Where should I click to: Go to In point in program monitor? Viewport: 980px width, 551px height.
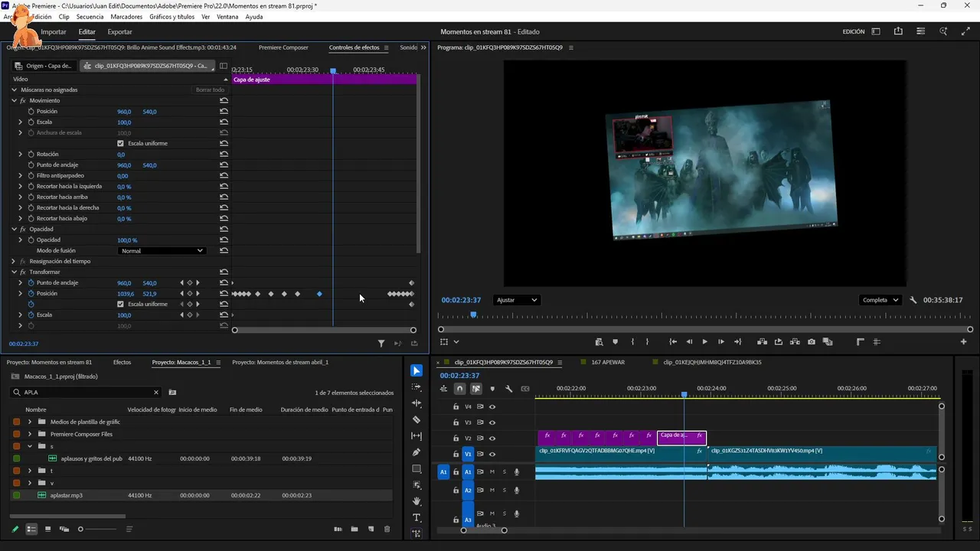click(x=672, y=342)
